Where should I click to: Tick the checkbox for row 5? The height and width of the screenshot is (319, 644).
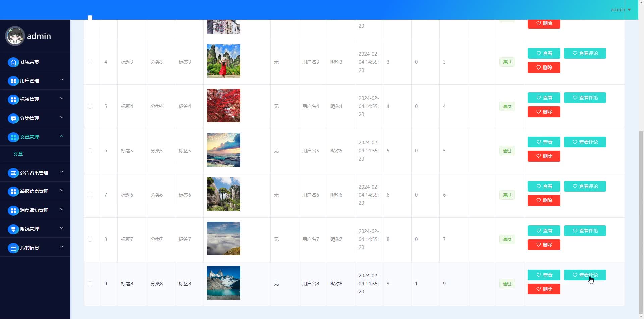pos(90,106)
